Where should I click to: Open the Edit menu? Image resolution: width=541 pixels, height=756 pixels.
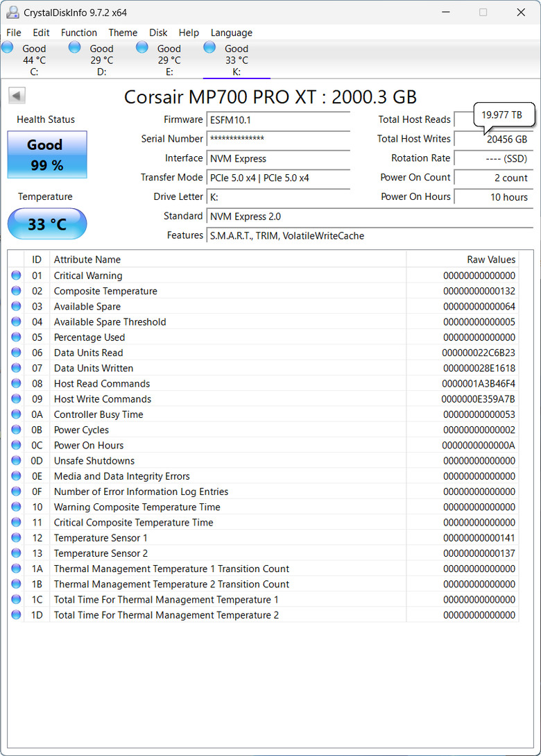pos(41,33)
